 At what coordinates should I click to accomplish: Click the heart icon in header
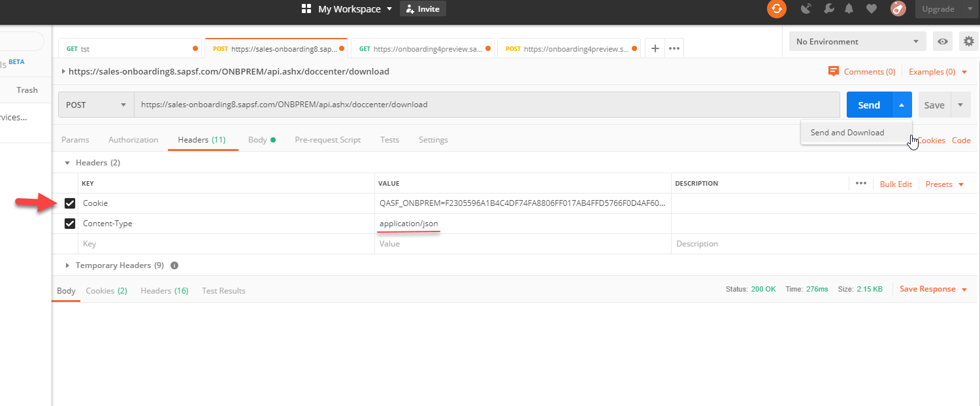871,9
